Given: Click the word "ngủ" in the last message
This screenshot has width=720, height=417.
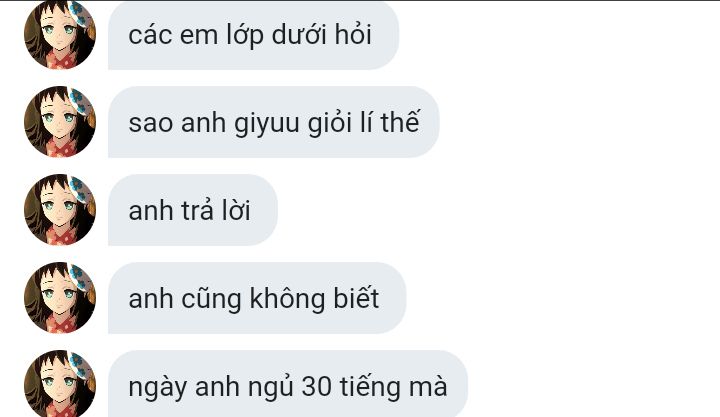Looking at the screenshot, I should click(271, 387).
